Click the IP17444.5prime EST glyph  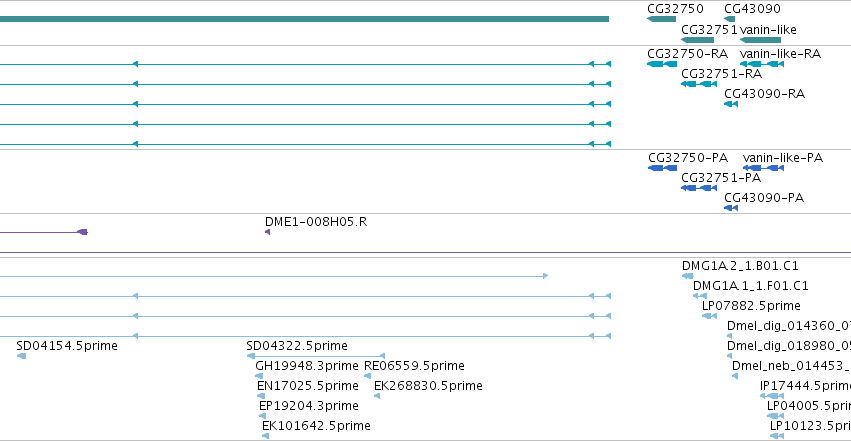[772, 396]
